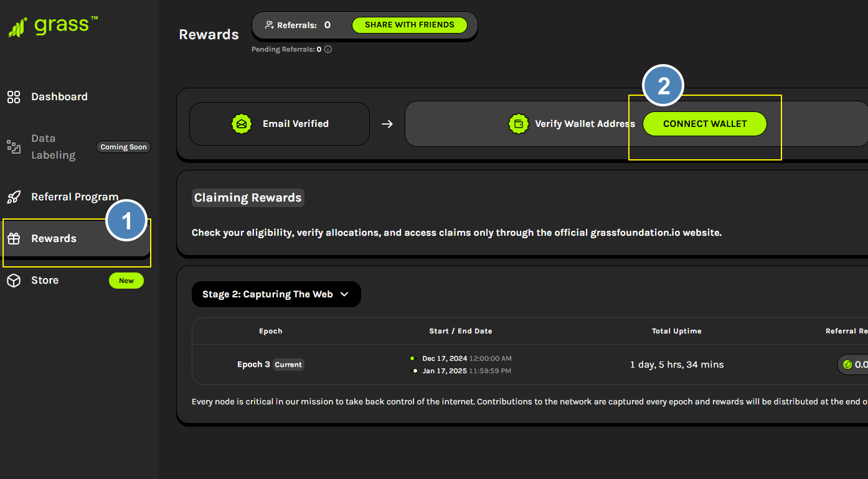Click the green leaf icon in Referral Rewards

pos(847,365)
